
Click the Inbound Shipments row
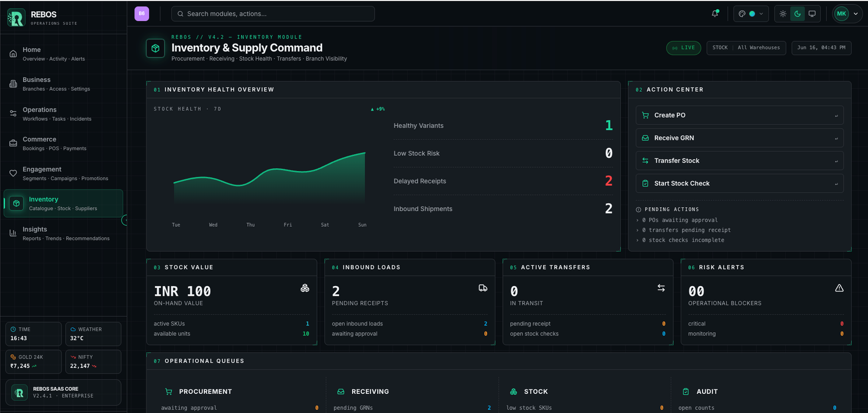[x=503, y=209]
